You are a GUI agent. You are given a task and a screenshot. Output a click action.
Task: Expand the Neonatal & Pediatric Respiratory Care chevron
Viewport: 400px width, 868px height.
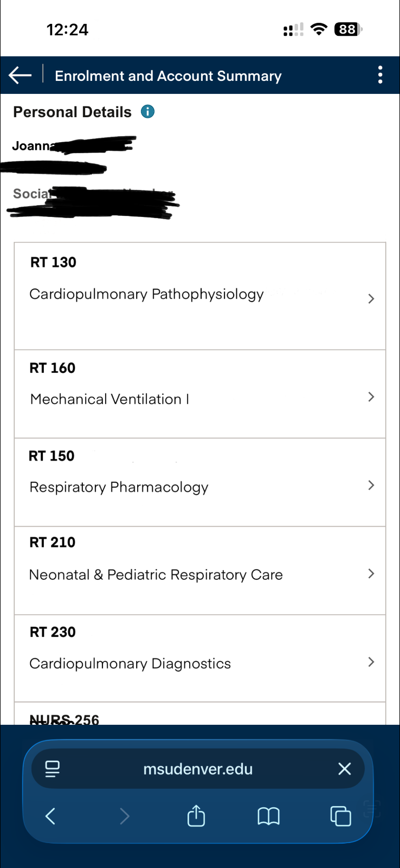pos(371,574)
